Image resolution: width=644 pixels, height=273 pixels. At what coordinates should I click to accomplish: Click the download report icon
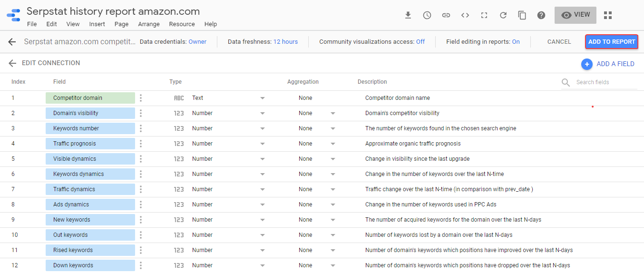(x=408, y=15)
